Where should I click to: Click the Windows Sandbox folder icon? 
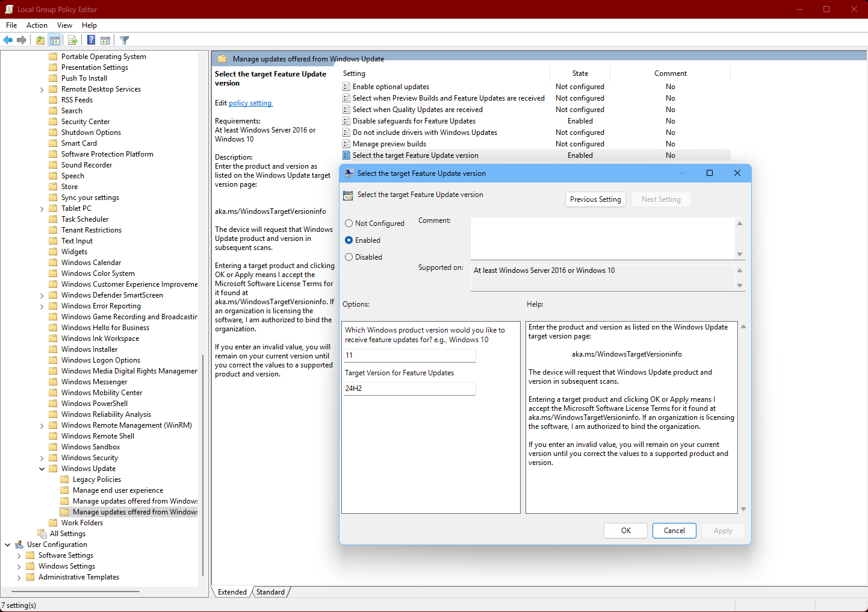pyautogui.click(x=54, y=447)
